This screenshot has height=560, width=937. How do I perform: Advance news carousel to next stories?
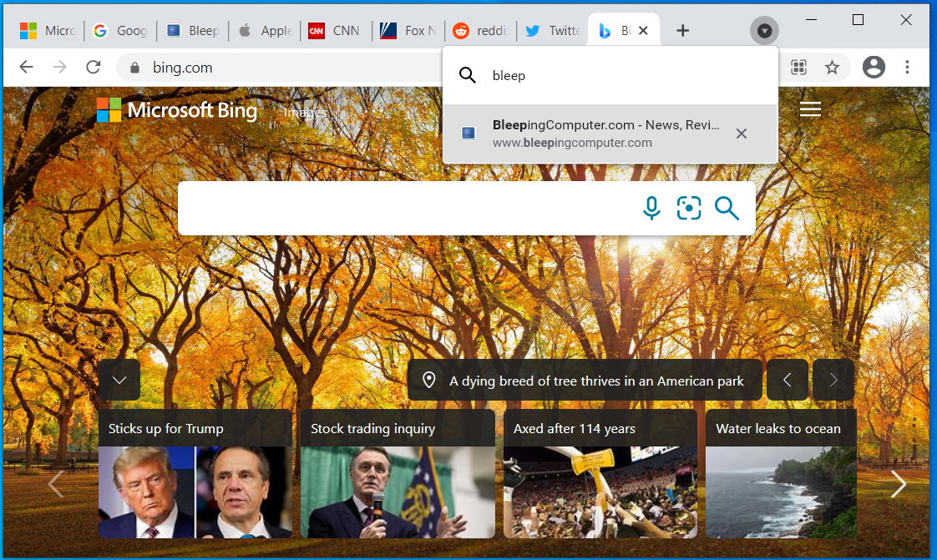click(899, 483)
